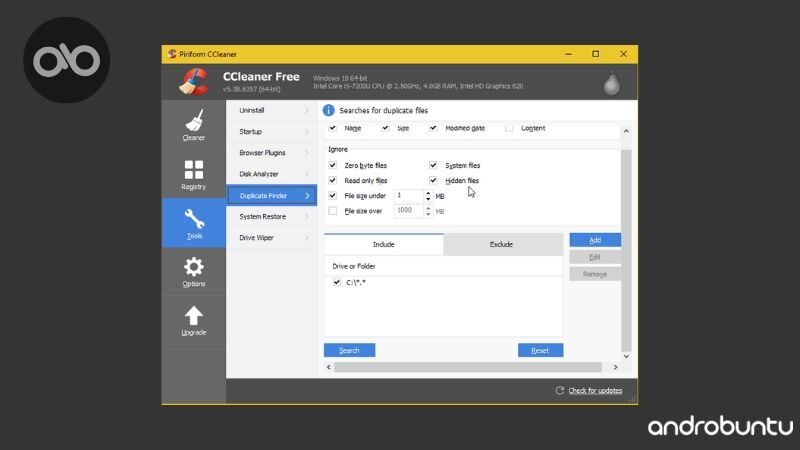The width and height of the screenshot is (800, 450).
Task: Maximize the CCleaner window
Action: (x=595, y=54)
